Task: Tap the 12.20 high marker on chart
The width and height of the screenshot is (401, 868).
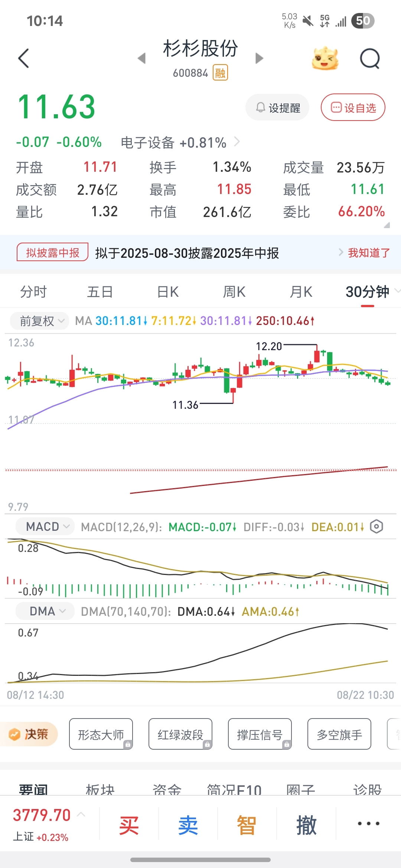Action: tap(269, 346)
